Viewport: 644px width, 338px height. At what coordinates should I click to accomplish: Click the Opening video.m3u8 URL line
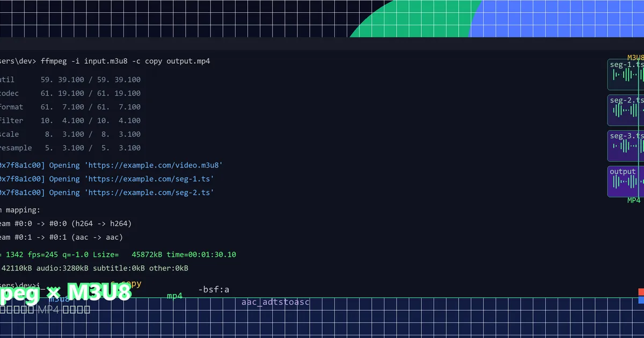click(x=111, y=165)
